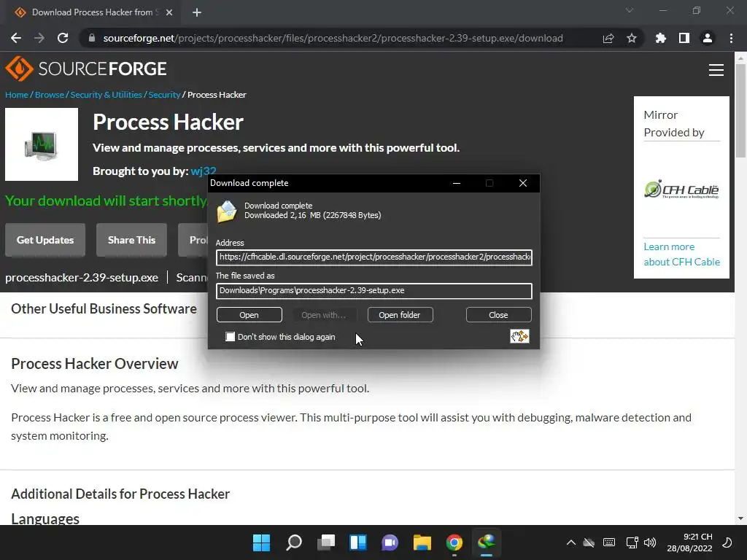Image resolution: width=747 pixels, height=560 pixels.
Task: Bookmark this page with the star icon
Action: coord(632,38)
